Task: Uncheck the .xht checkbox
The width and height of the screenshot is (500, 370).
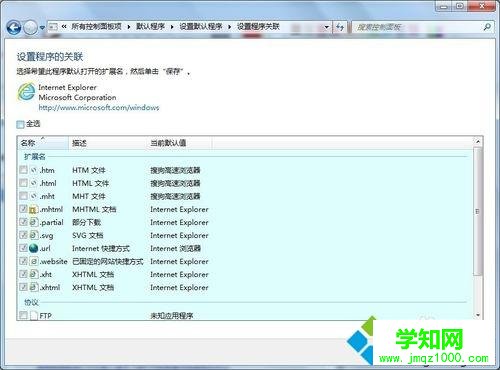Action: [x=23, y=274]
